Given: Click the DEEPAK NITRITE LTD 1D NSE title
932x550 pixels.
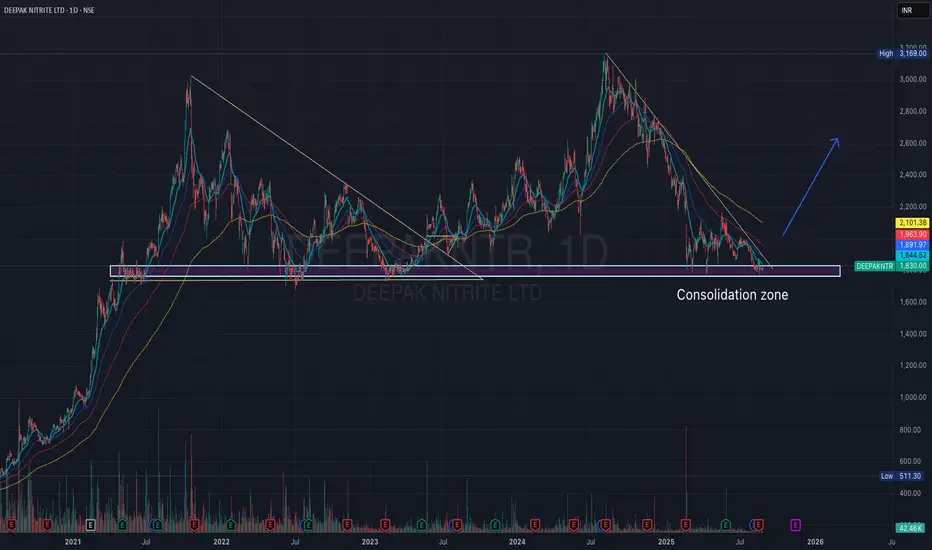Looking at the screenshot, I should coord(49,10).
